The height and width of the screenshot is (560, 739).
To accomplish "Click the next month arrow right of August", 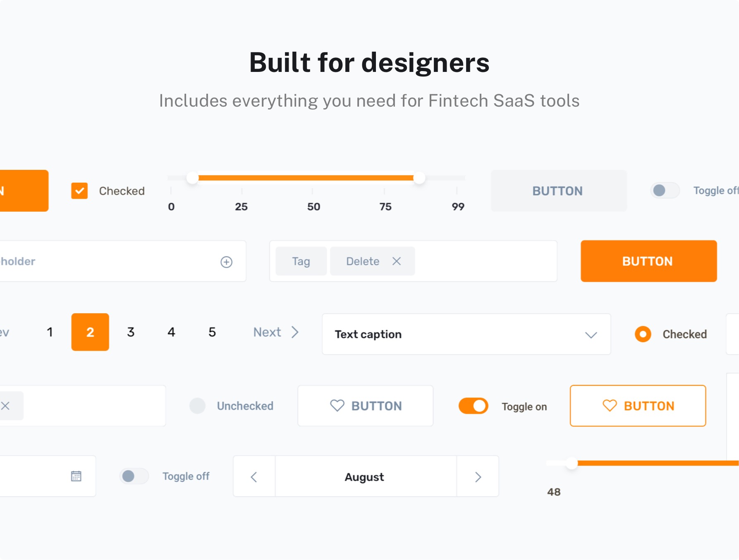I will (478, 477).
